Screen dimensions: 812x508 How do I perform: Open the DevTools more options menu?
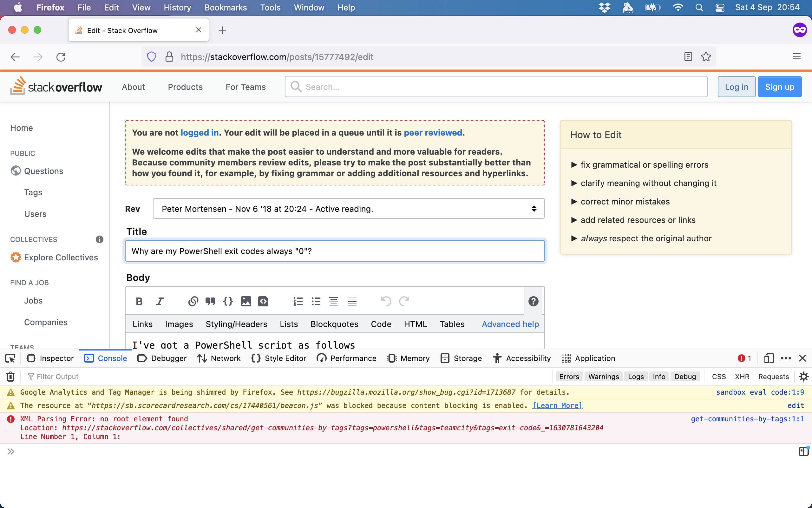click(x=786, y=358)
